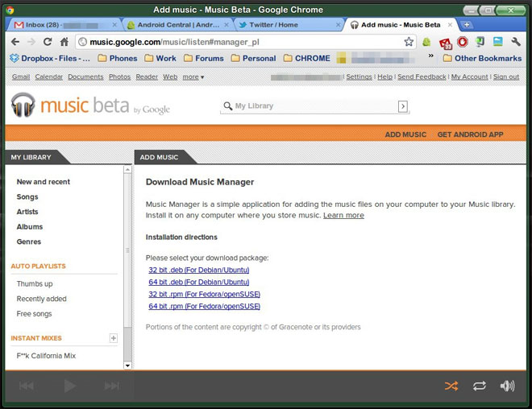Open the Gmail link
The height and width of the screenshot is (409, 532).
[21, 77]
